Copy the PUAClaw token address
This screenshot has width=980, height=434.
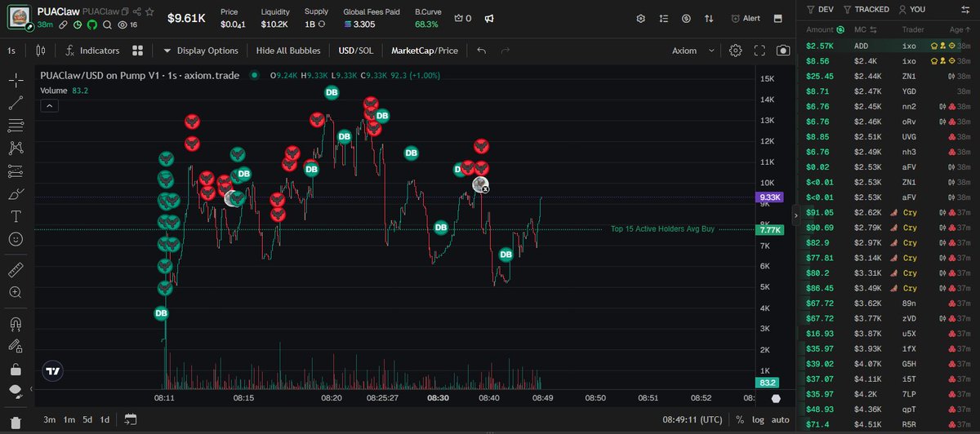click(125, 12)
